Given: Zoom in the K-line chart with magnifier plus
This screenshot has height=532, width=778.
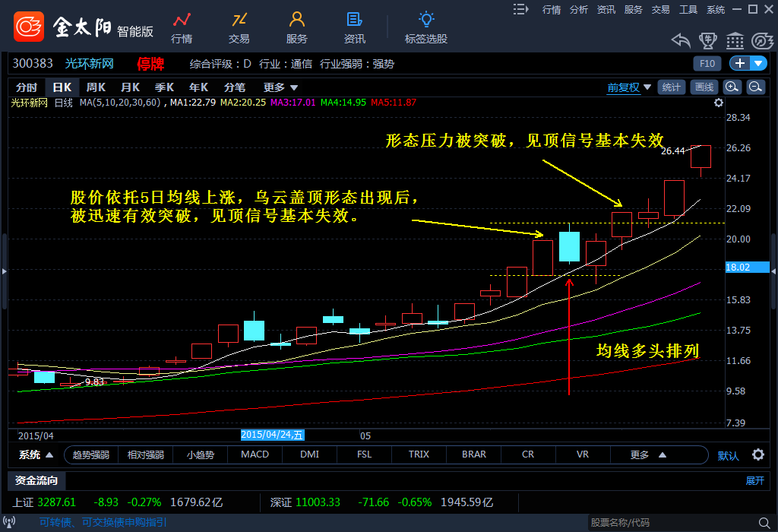Looking at the screenshot, I should tap(732, 87).
